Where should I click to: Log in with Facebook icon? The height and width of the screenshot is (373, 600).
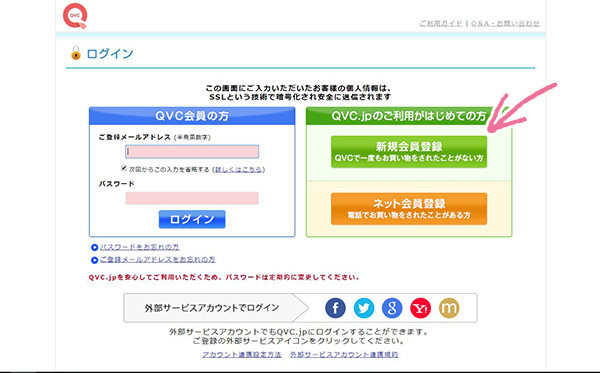tap(335, 308)
